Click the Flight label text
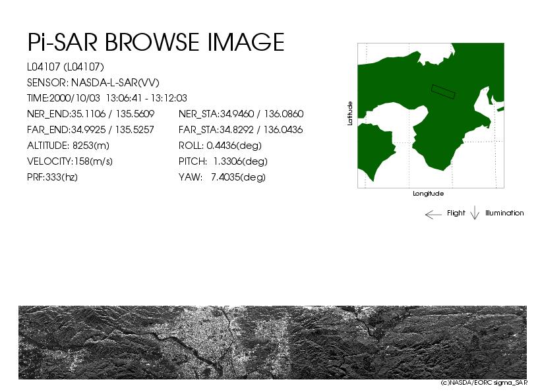Image resolution: width=542 pixels, height=392 pixels. coord(456,213)
